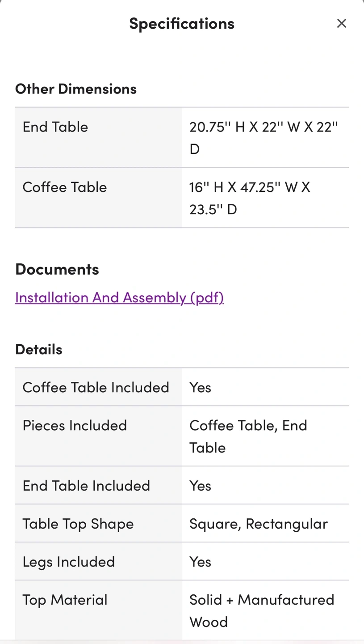Click Yes value for End Table Included

pyautogui.click(x=200, y=486)
